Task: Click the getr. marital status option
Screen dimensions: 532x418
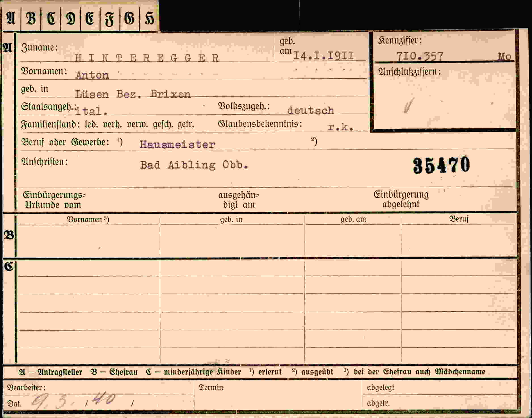Action: pos(186,125)
